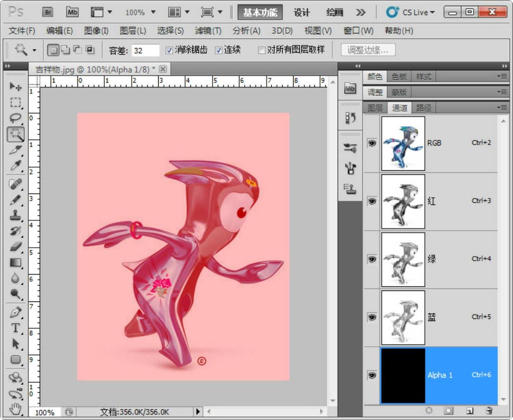Select the Pen tool
513x420 pixels.
pyautogui.click(x=15, y=312)
